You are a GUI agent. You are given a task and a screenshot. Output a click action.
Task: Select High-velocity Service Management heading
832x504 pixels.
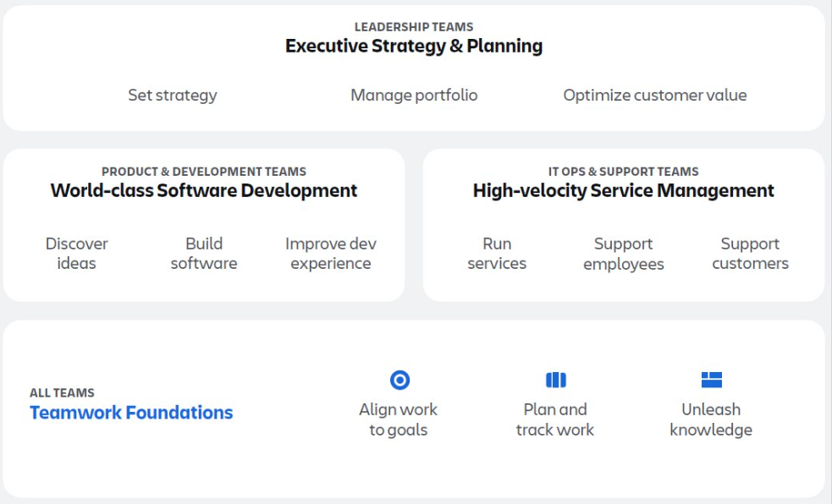tap(624, 190)
